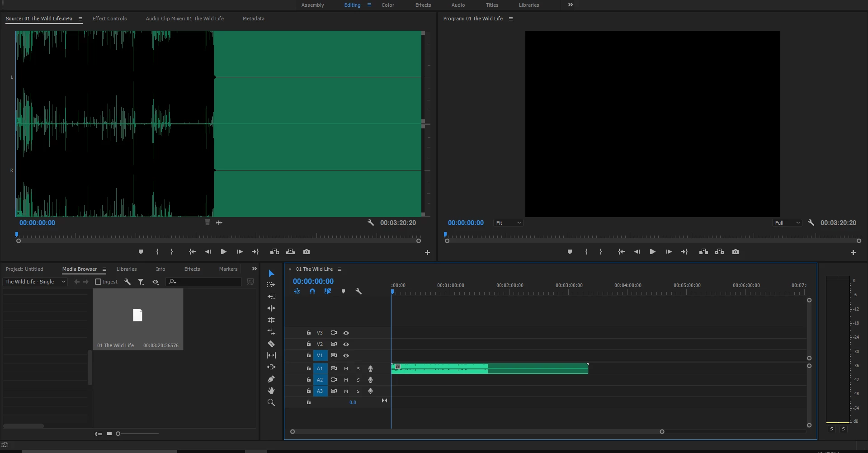Click Overwrite button in Source monitor

pos(290,252)
